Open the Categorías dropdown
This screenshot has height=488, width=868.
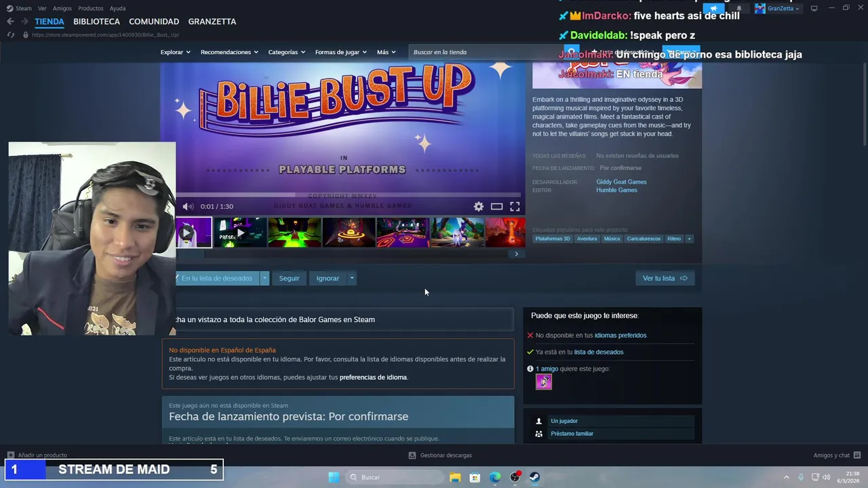click(286, 52)
